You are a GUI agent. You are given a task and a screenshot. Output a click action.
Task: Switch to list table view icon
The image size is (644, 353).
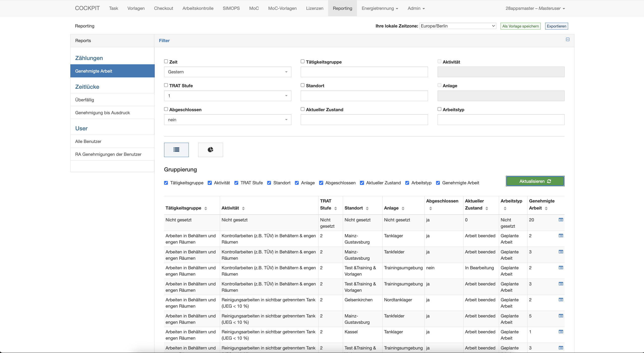coord(176,150)
